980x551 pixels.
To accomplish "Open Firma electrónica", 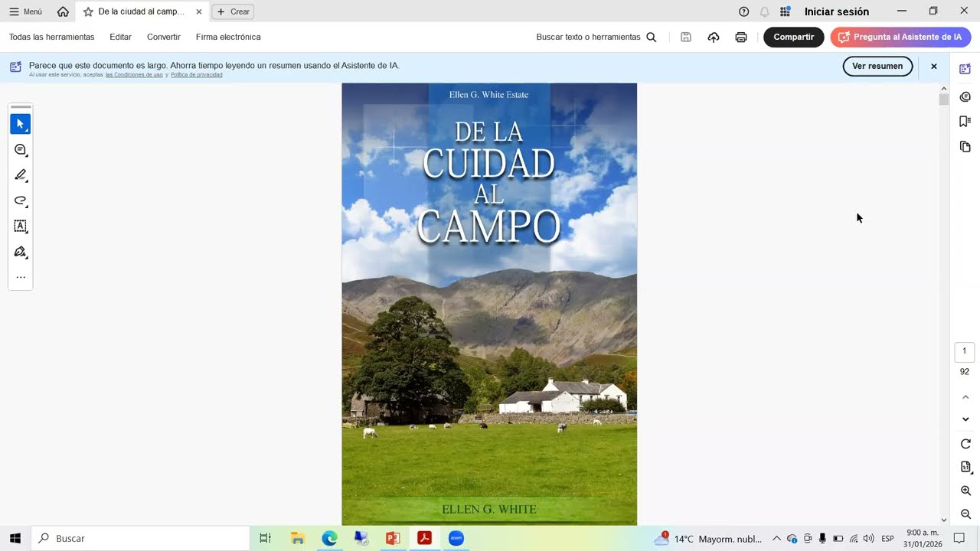I will pos(228,37).
